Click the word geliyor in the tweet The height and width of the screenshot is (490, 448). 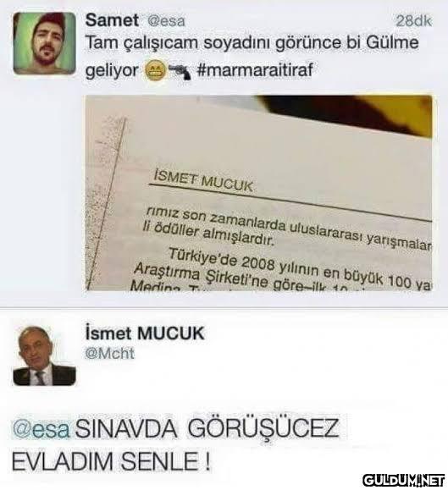[112, 70]
